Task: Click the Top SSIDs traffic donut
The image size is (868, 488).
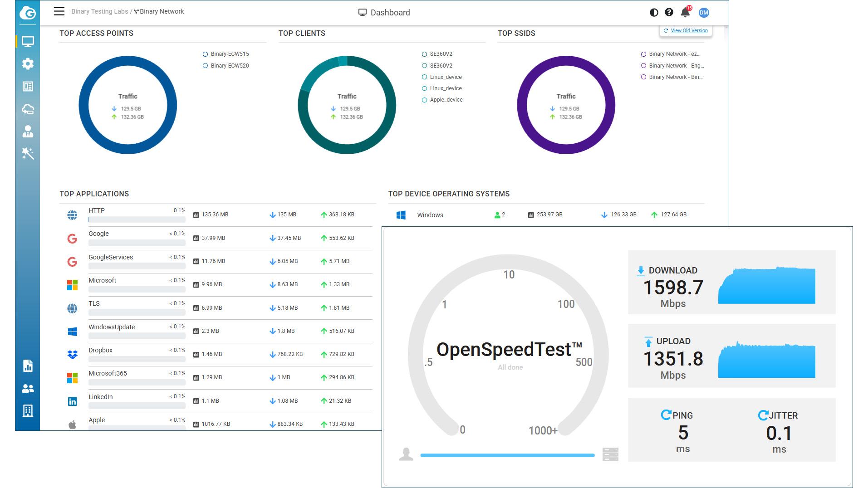Action: tap(566, 105)
